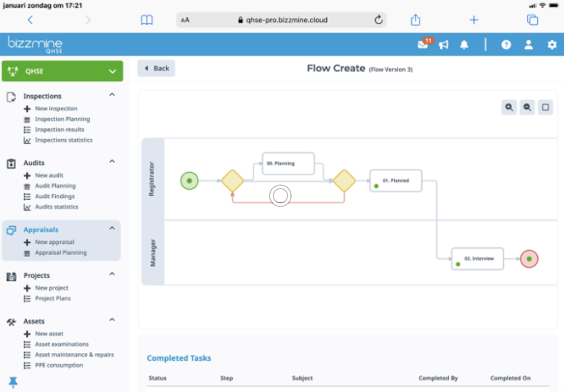Open Audit Planning
The width and height of the screenshot is (564, 392).
(x=55, y=186)
